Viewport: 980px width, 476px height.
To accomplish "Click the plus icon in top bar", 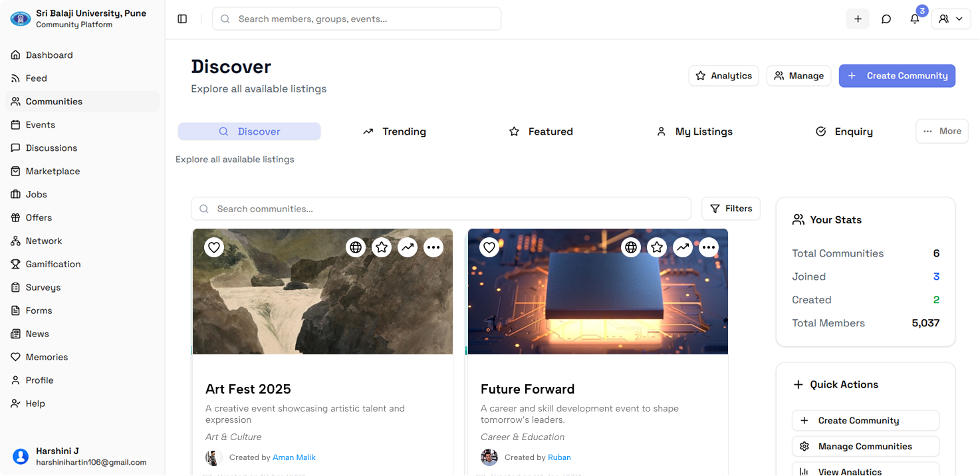I will [858, 19].
